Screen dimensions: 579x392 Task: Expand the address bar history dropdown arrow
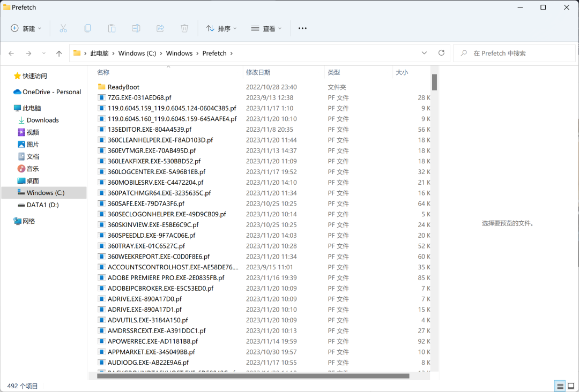pyautogui.click(x=424, y=53)
